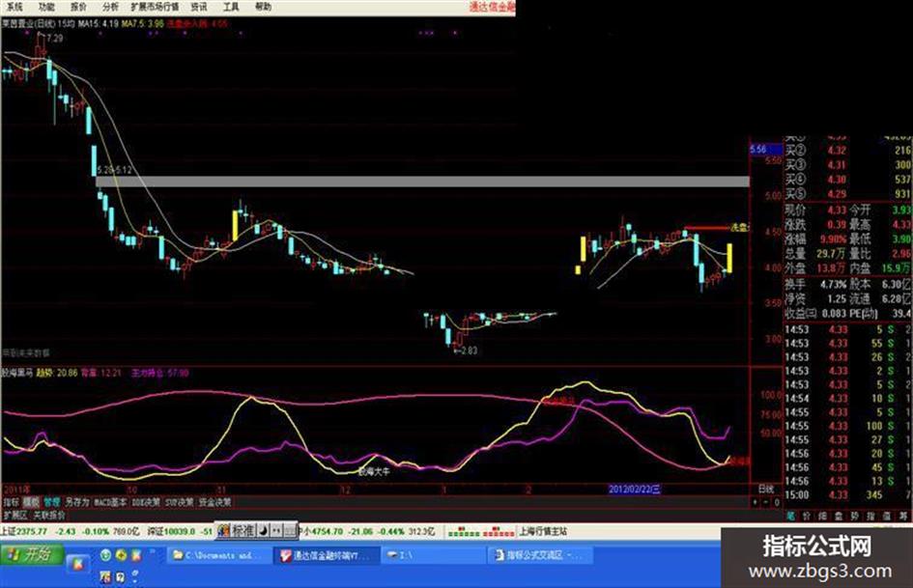Viewport: 913px width, 588px height.
Task: Click the 买⑤ bid price row
Action: pyautogui.click(x=847, y=194)
